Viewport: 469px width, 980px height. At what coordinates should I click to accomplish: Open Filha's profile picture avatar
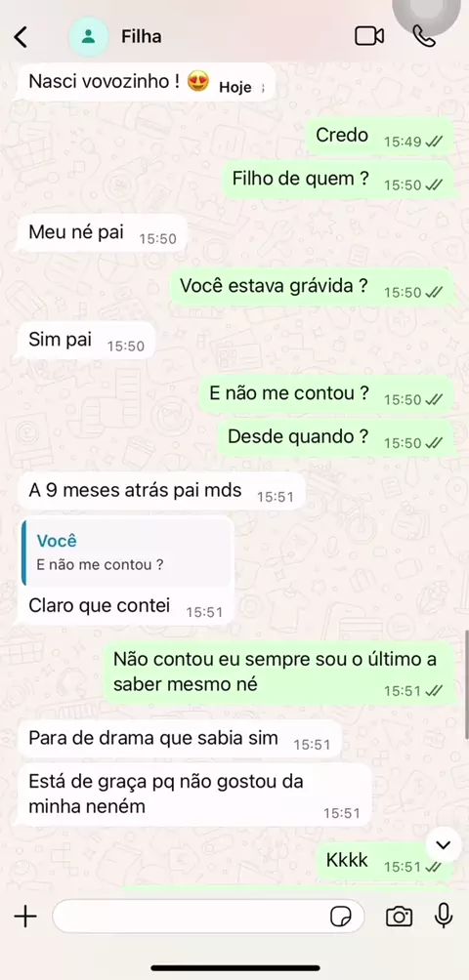[88, 37]
